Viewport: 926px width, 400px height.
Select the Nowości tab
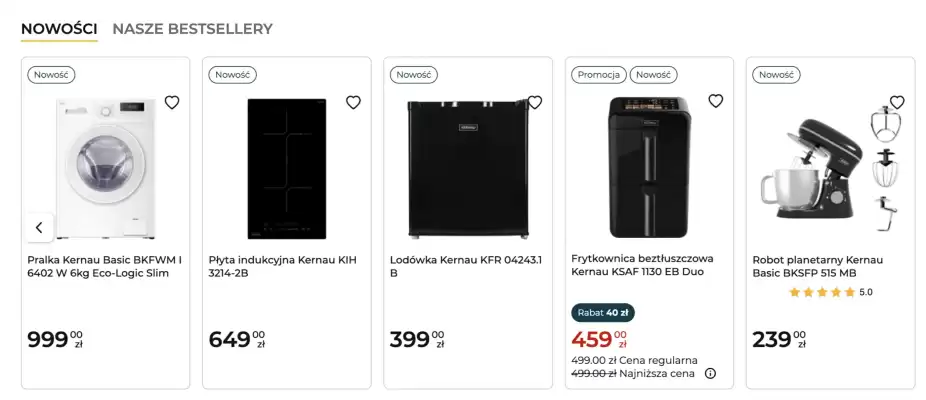click(x=59, y=29)
